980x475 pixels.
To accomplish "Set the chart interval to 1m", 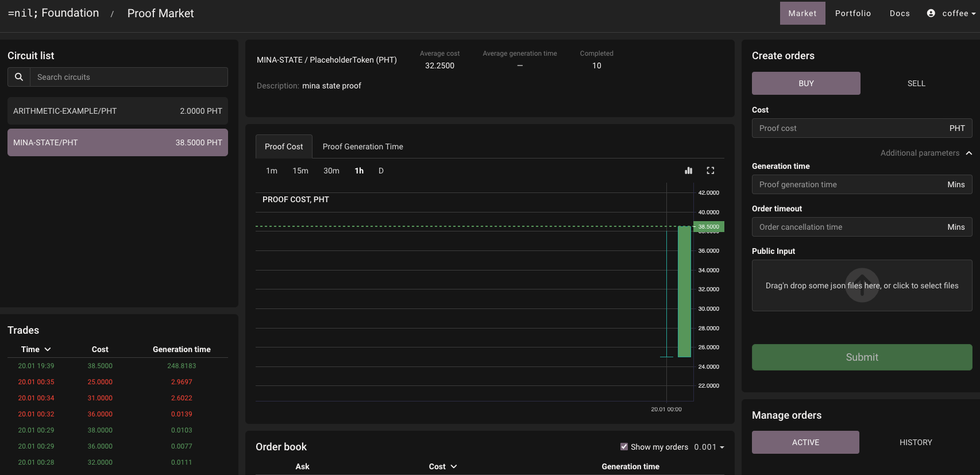I will point(272,171).
